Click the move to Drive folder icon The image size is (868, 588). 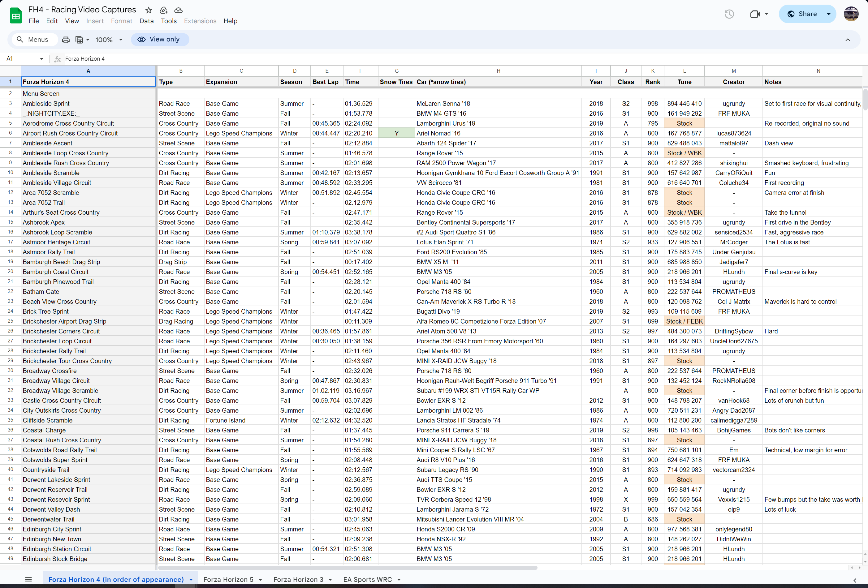(164, 10)
